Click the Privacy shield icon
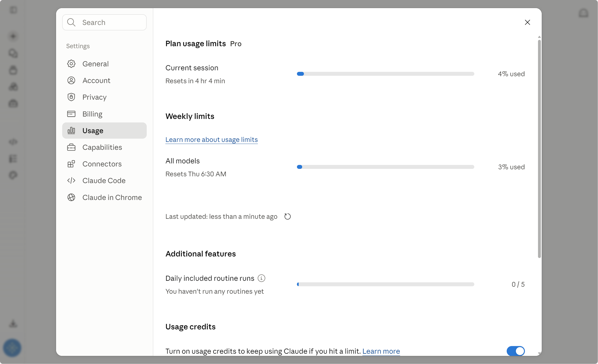598x364 pixels. click(71, 97)
